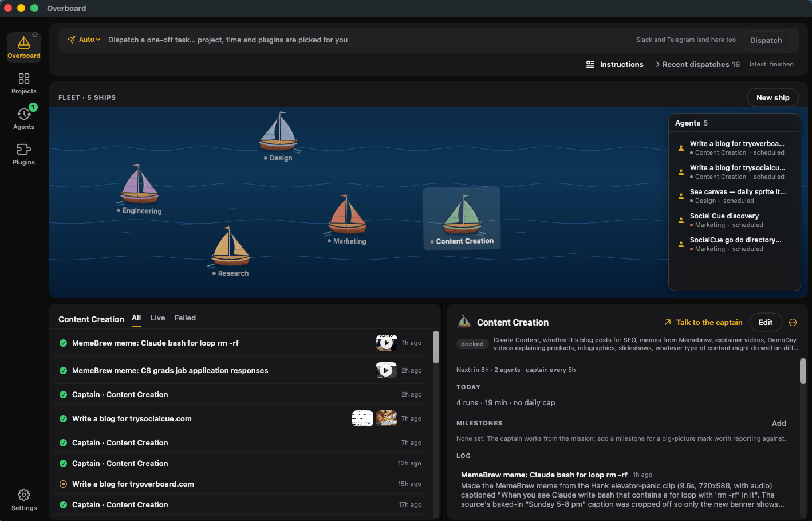Click agent icon beside SocialCue go do directory

(681, 244)
